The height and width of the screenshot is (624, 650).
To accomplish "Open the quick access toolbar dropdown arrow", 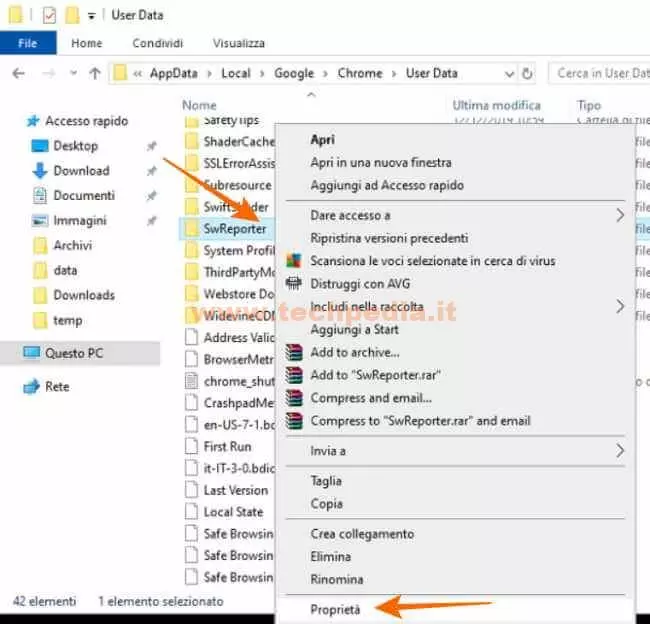I will (x=92, y=16).
